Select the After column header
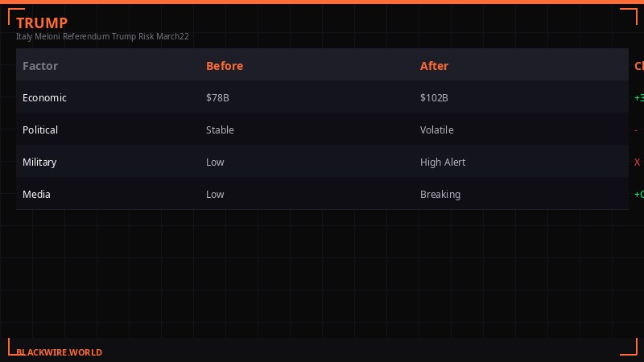The image size is (644, 362). 435,66
